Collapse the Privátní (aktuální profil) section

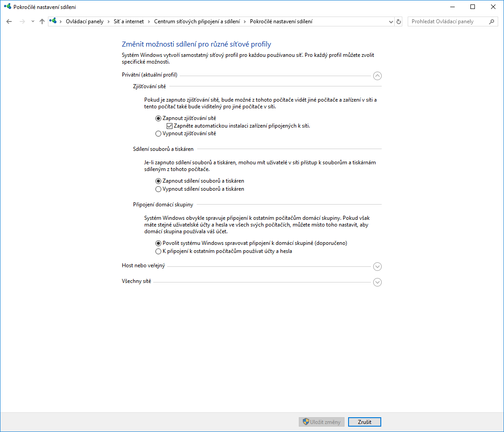click(x=377, y=76)
